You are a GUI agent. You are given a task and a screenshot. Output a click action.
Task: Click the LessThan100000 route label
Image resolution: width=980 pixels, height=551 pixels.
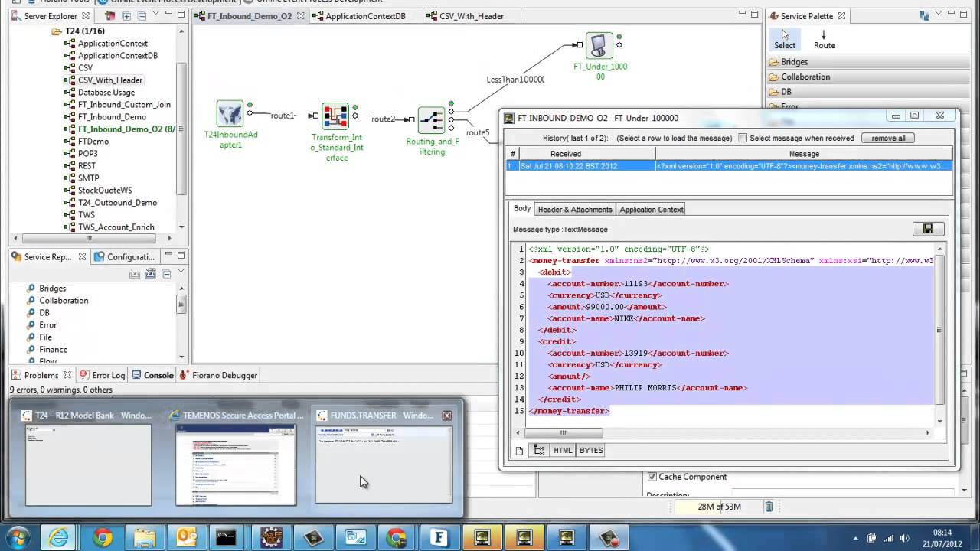click(515, 80)
